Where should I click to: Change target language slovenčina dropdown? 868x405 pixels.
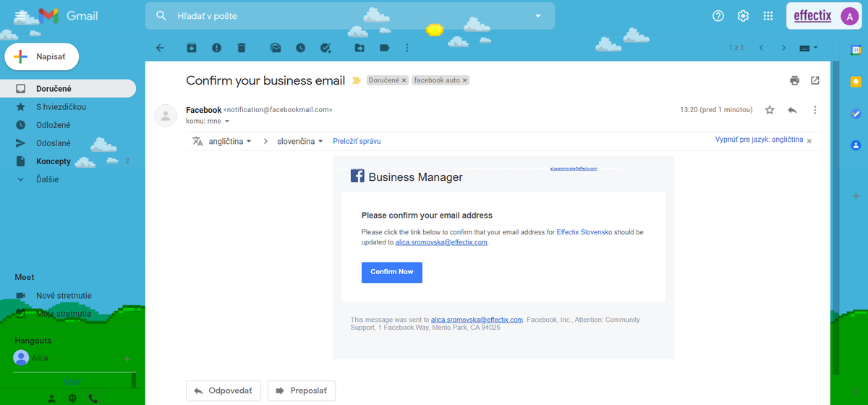300,141
